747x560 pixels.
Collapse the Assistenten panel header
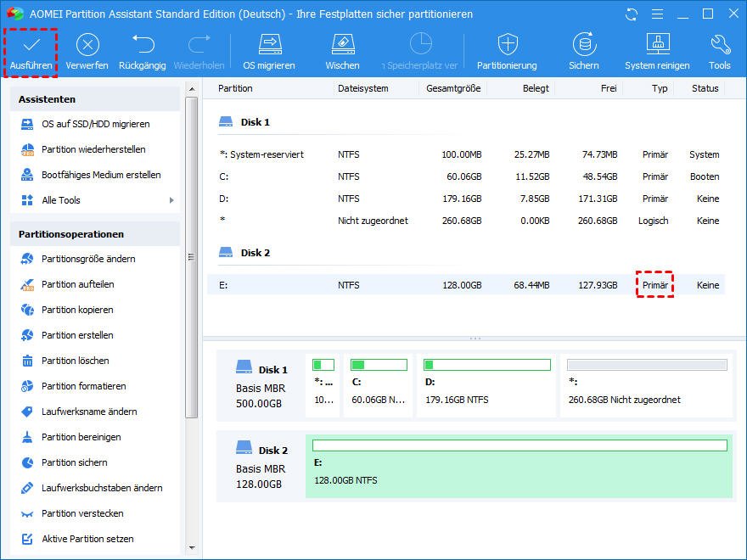click(x=95, y=98)
